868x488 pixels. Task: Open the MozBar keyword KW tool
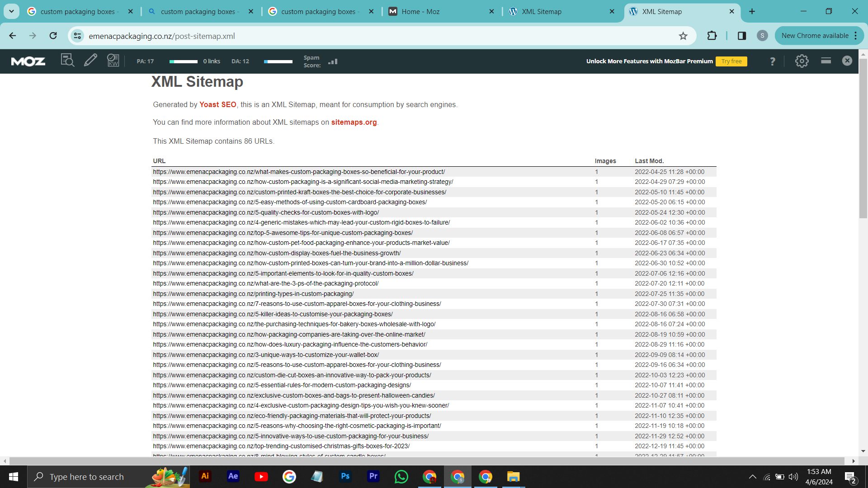coord(113,61)
